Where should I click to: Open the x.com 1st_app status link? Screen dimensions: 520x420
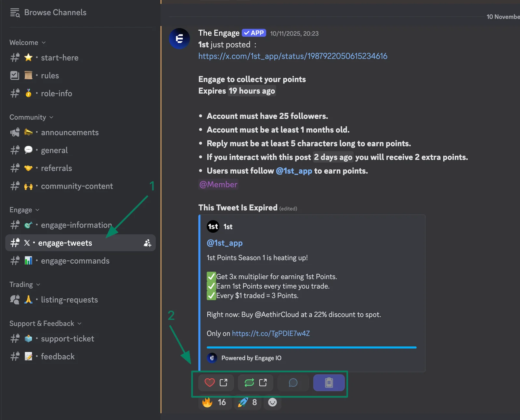293,56
